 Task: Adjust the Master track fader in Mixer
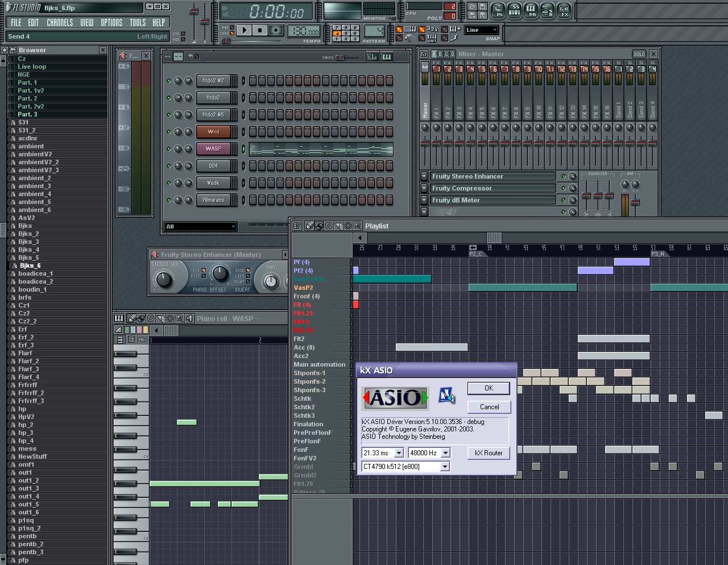pyautogui.click(x=425, y=144)
